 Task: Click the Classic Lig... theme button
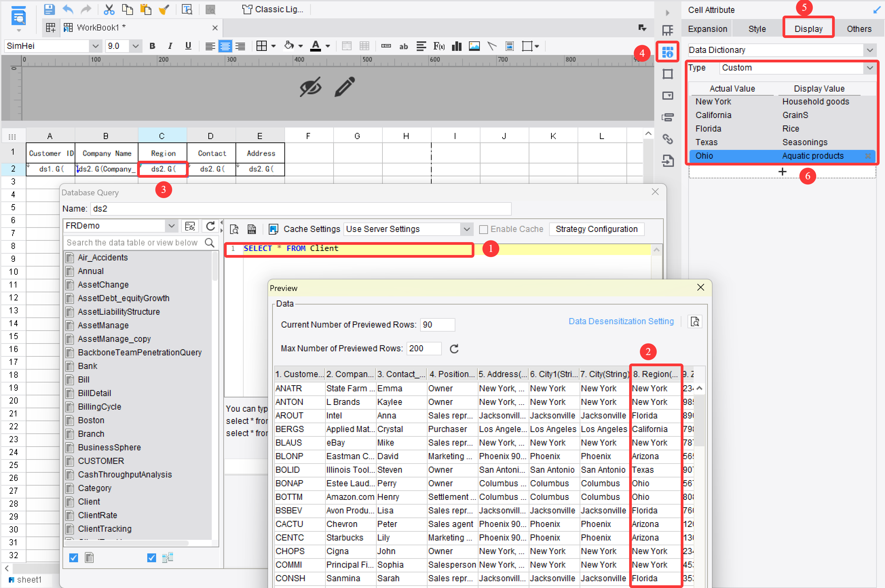tap(273, 9)
